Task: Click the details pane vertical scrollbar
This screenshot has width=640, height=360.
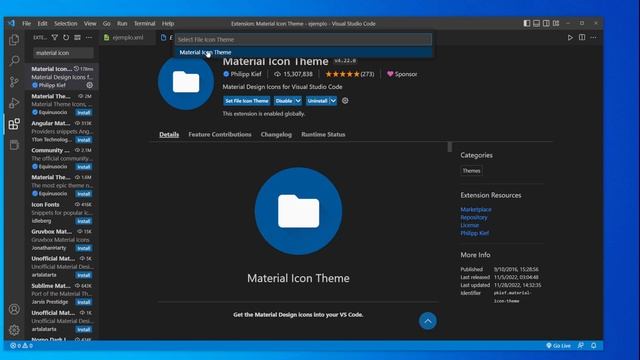Action: point(450,147)
